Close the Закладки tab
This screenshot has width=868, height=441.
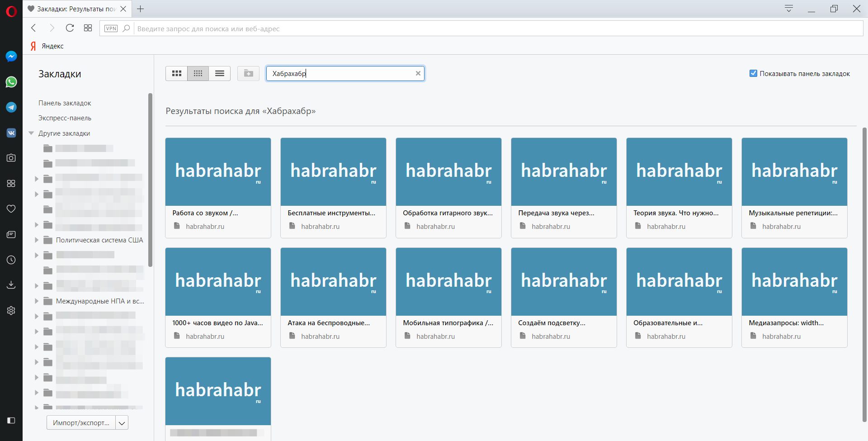tap(123, 9)
